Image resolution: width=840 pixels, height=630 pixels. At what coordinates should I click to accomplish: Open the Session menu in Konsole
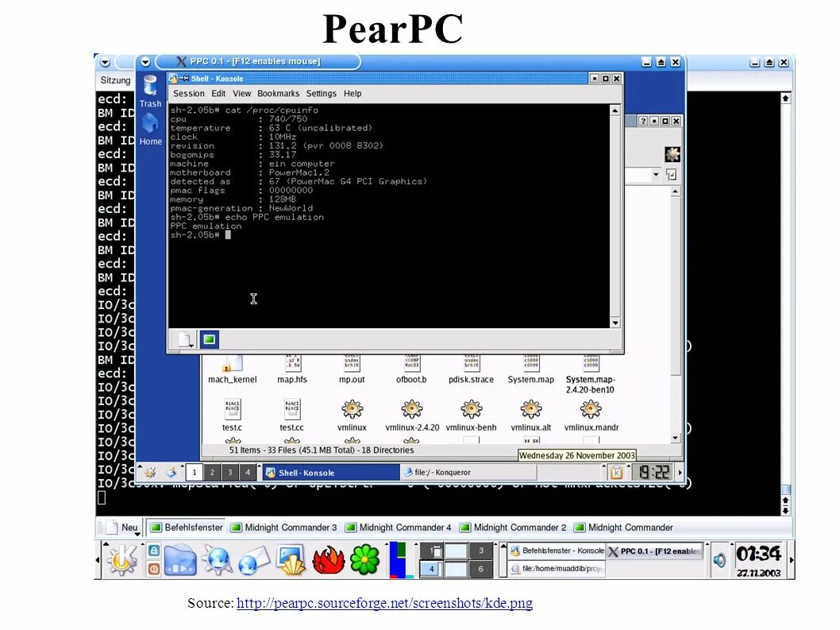(x=189, y=93)
